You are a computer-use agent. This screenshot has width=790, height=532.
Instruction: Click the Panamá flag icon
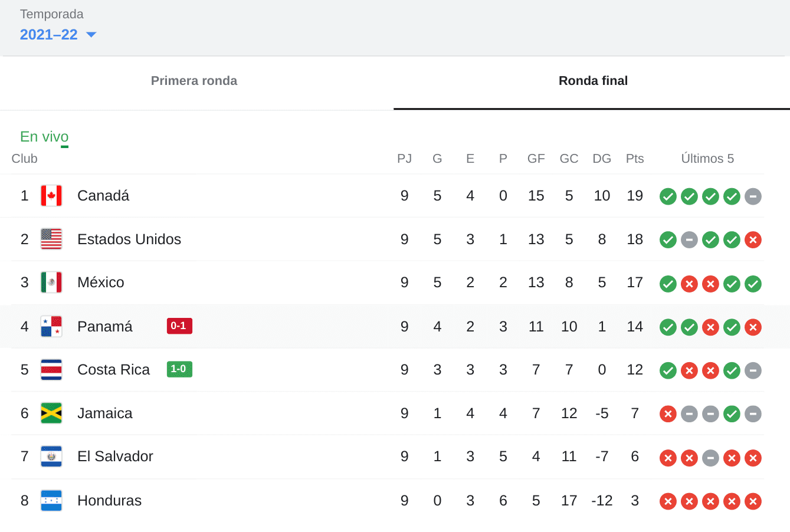(x=51, y=326)
